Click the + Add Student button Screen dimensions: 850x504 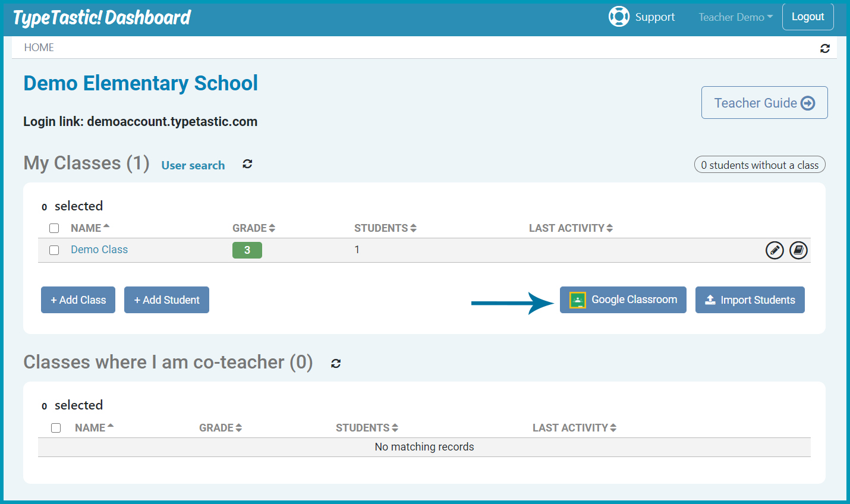tap(166, 300)
